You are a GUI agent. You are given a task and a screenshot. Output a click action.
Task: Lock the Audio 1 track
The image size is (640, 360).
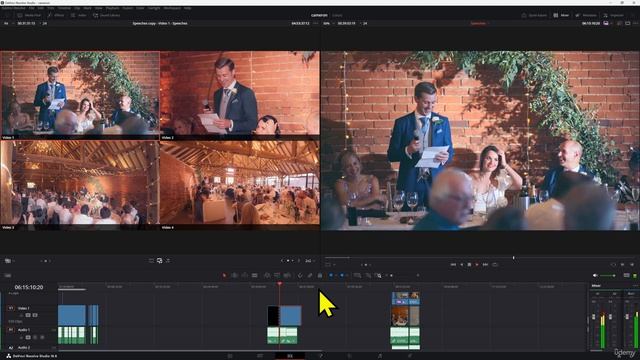click(x=21, y=338)
